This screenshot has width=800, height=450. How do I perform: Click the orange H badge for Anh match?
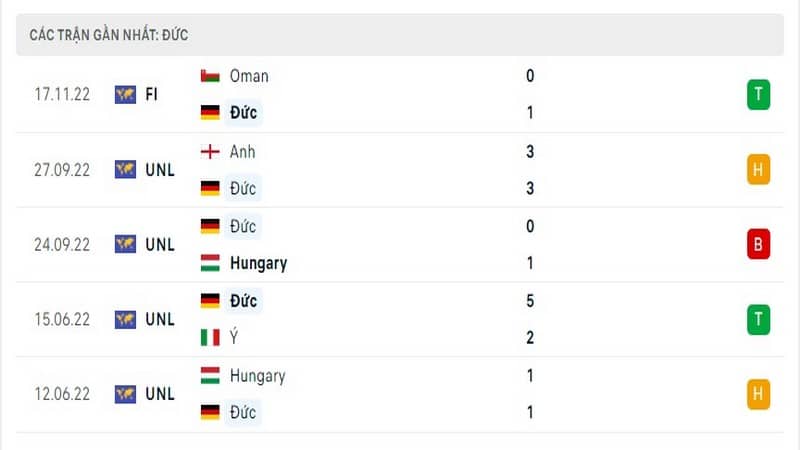(x=758, y=169)
